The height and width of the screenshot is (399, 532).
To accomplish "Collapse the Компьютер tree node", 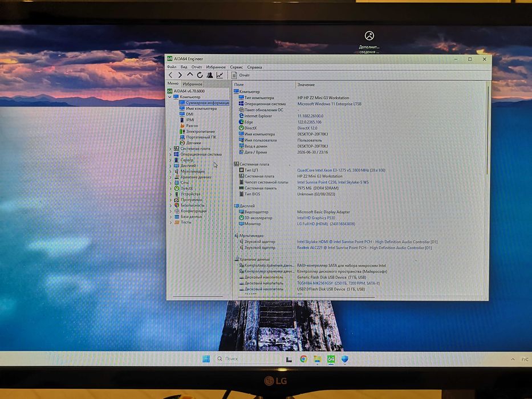I will 170,97.
